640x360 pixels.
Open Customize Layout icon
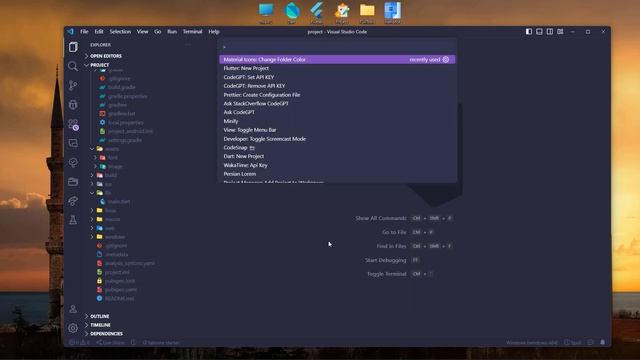560,31
